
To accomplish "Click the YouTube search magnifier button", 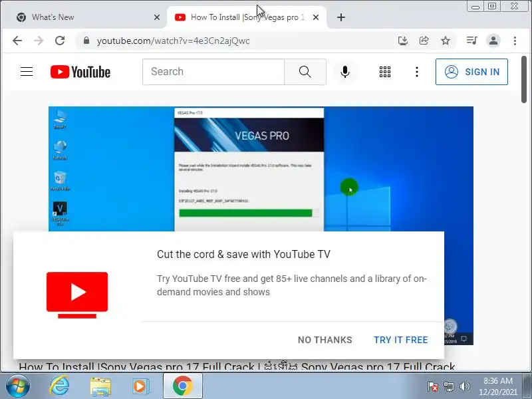I will tap(305, 72).
